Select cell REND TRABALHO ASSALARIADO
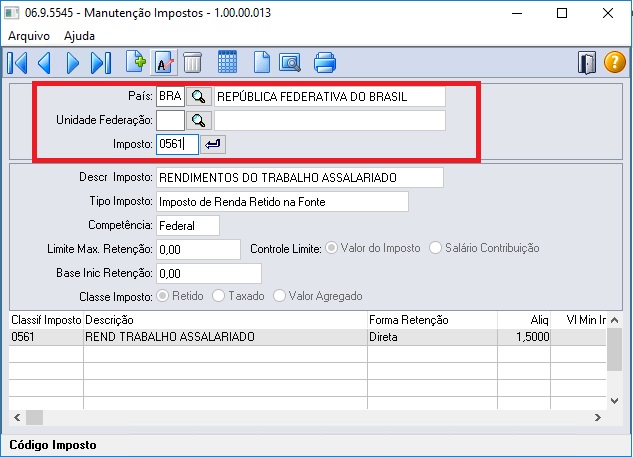Screen dimensions: 633x457 point(225,337)
